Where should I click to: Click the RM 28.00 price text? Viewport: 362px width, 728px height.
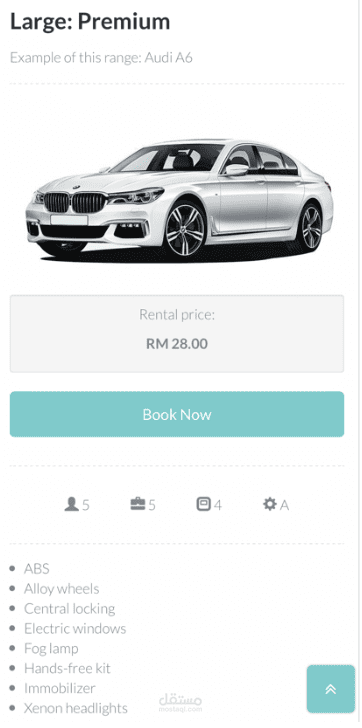[177, 344]
